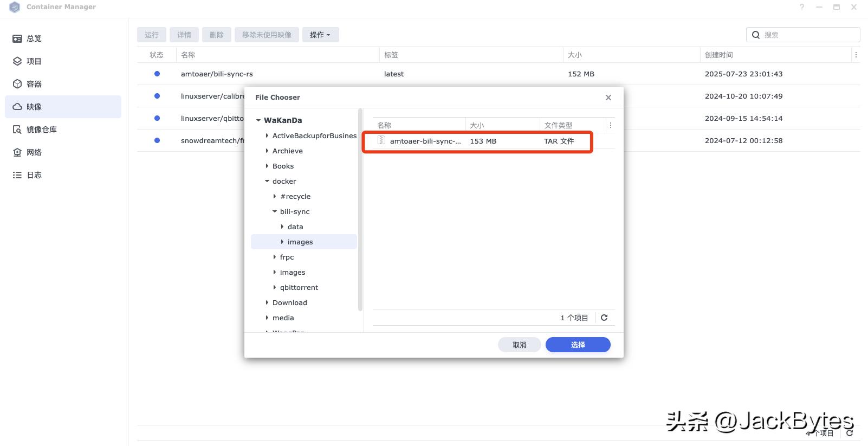Click the 2024-09-15 14:54:14 creation time cell
Viewport: 868px width, 446px height.
coord(743,118)
